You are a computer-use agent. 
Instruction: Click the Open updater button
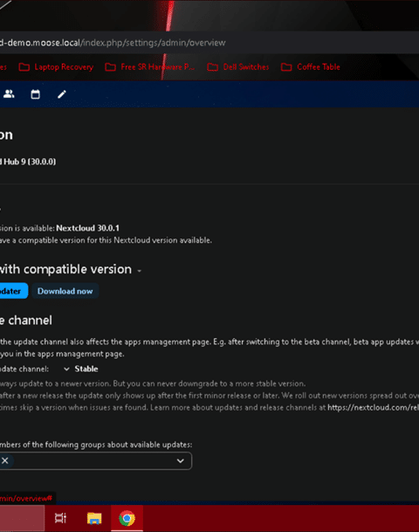[x=13, y=291]
